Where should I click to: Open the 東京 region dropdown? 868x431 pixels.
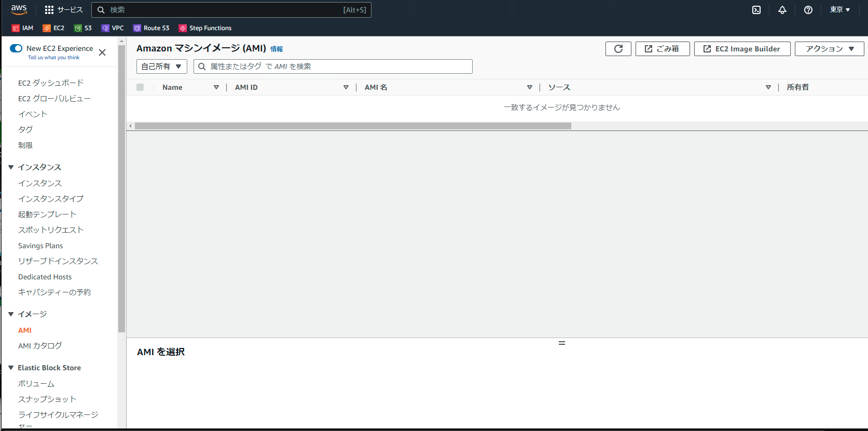coord(840,10)
